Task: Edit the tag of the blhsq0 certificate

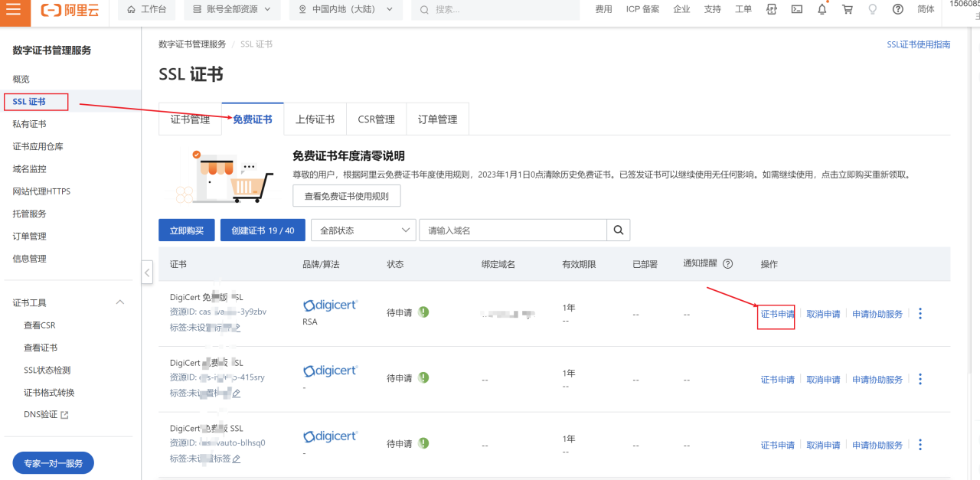Action: pyautogui.click(x=237, y=459)
